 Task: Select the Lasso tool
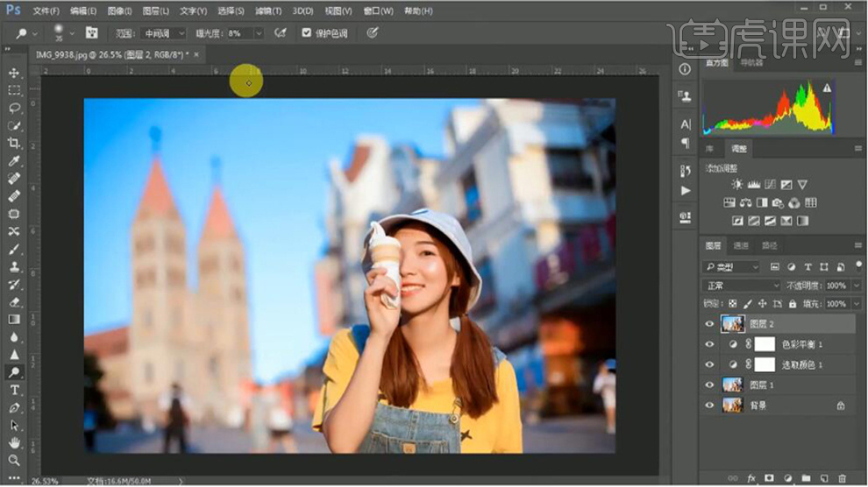14,108
